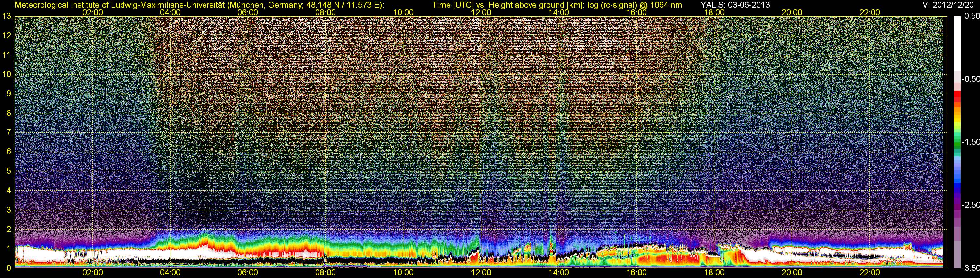
Task: Click the '7.' height axis label
Action: [x=9, y=132]
